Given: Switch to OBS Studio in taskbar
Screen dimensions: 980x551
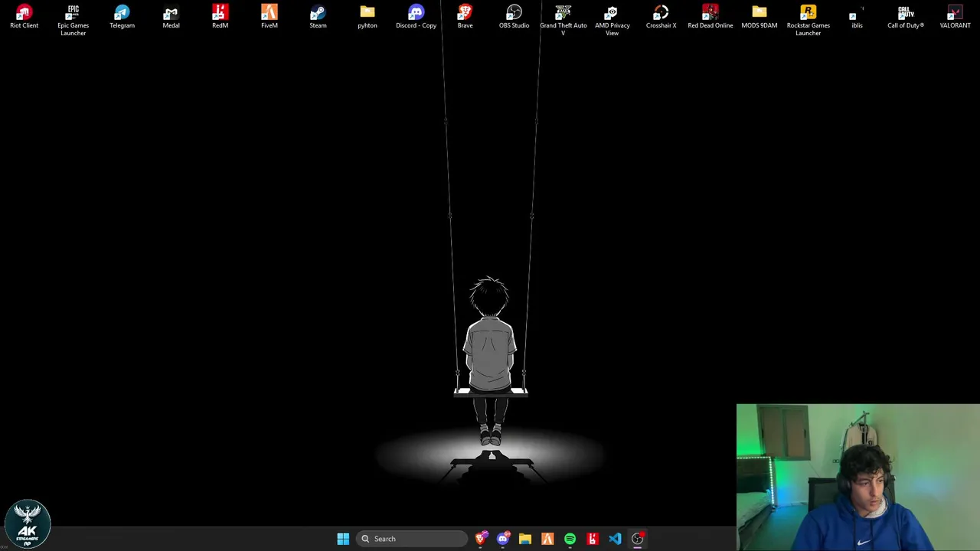Looking at the screenshot, I should (x=637, y=539).
